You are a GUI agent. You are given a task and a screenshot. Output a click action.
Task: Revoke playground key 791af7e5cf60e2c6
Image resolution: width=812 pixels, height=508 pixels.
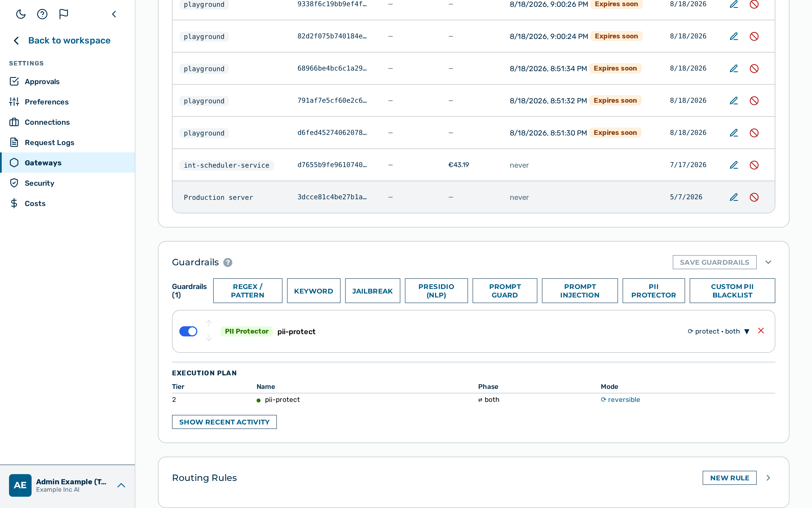(754, 101)
